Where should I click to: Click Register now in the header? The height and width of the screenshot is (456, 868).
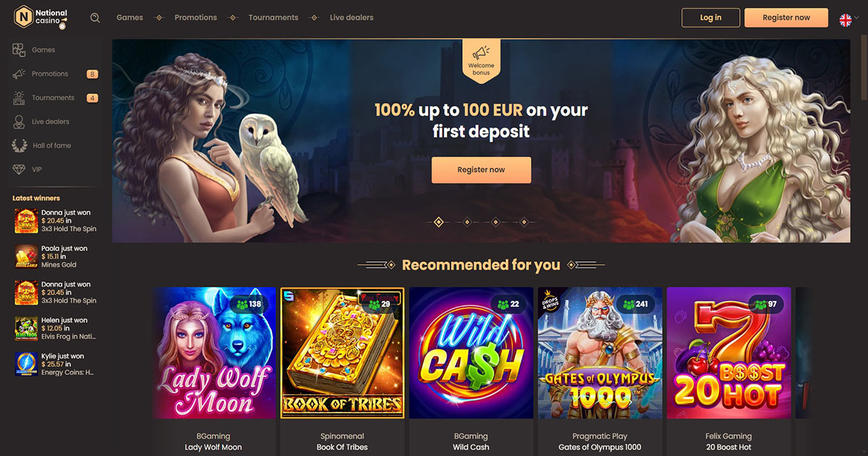click(787, 17)
